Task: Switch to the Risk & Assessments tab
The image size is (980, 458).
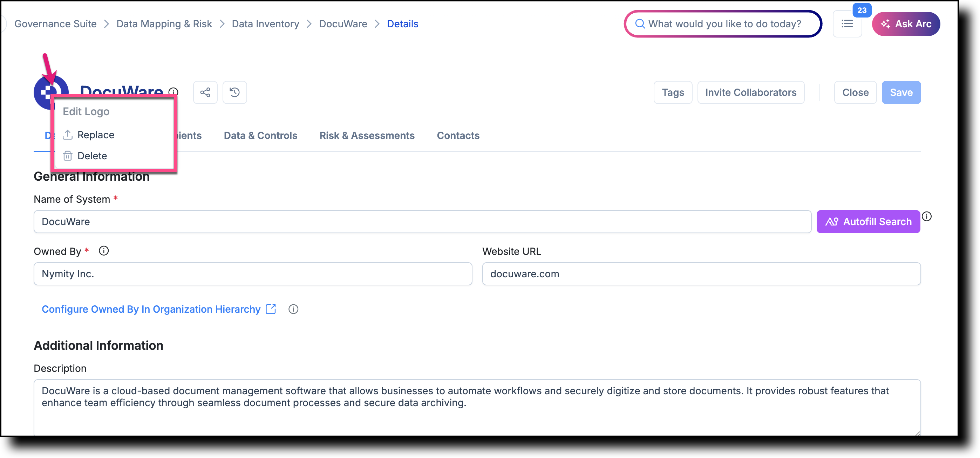Action: (x=367, y=135)
